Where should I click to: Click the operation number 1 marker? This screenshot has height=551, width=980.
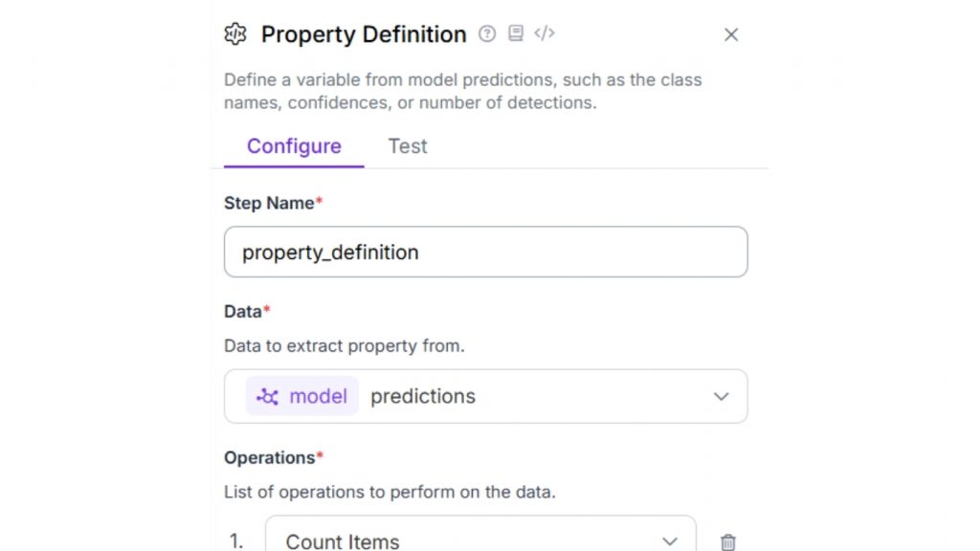236,541
